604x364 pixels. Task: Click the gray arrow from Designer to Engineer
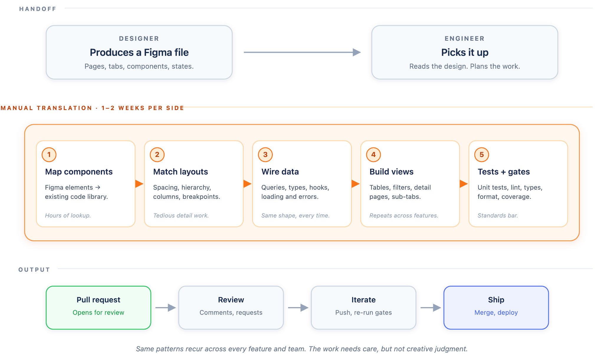click(x=302, y=52)
